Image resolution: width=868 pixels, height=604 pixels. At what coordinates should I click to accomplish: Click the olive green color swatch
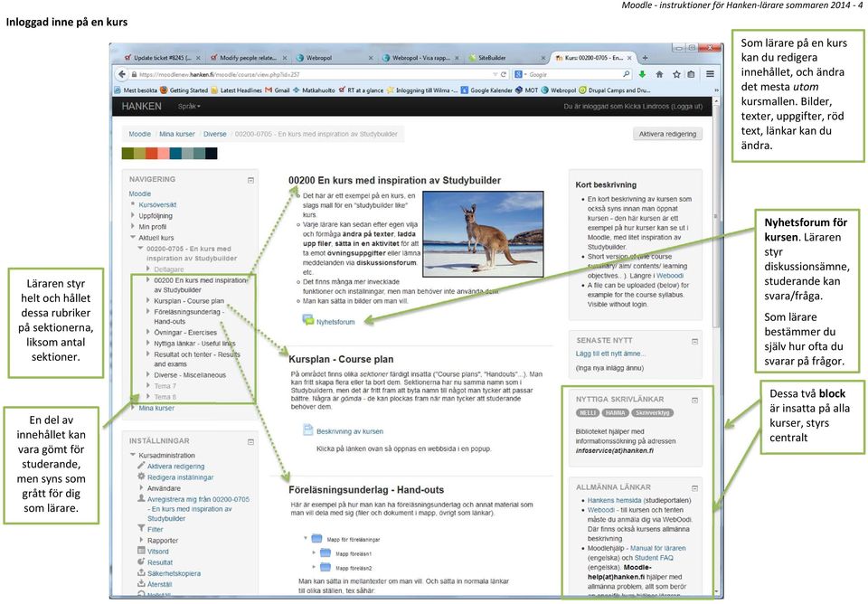[x=127, y=154]
